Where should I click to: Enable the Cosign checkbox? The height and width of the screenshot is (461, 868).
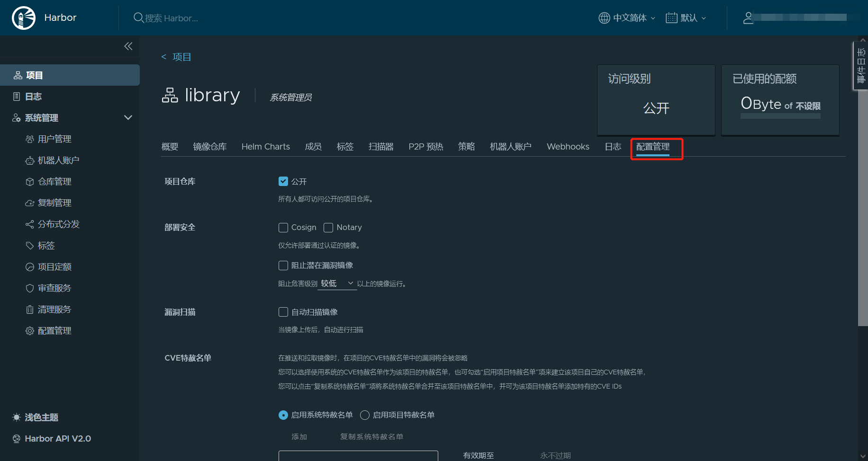point(283,228)
